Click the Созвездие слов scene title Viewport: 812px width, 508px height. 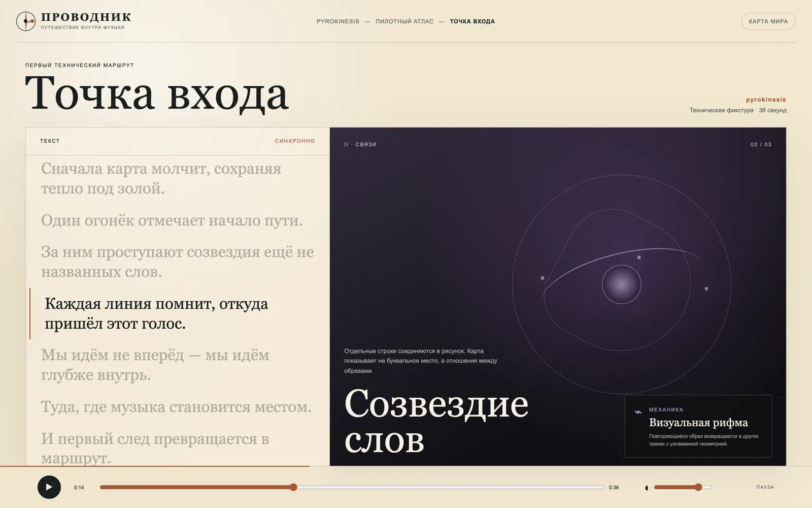(x=436, y=422)
